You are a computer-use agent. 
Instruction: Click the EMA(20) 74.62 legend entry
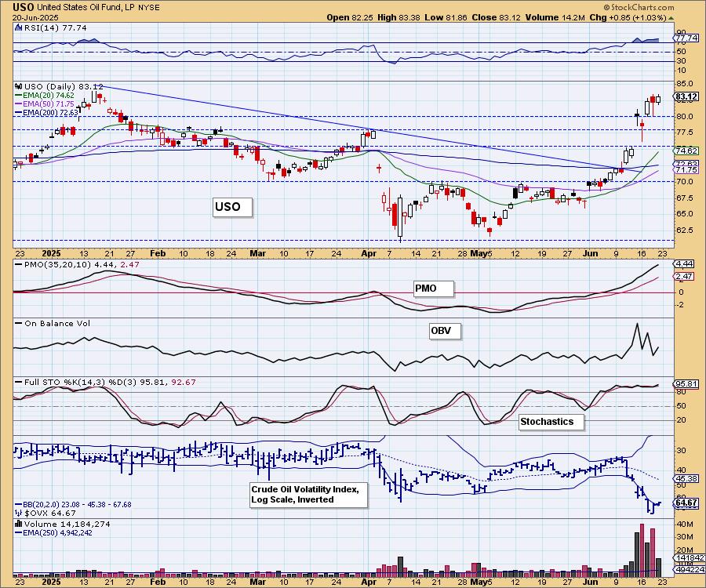point(49,96)
